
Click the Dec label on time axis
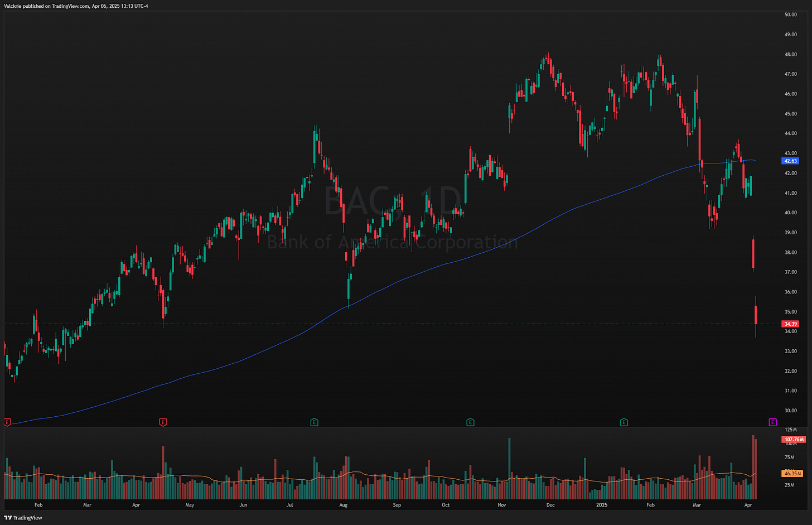550,505
